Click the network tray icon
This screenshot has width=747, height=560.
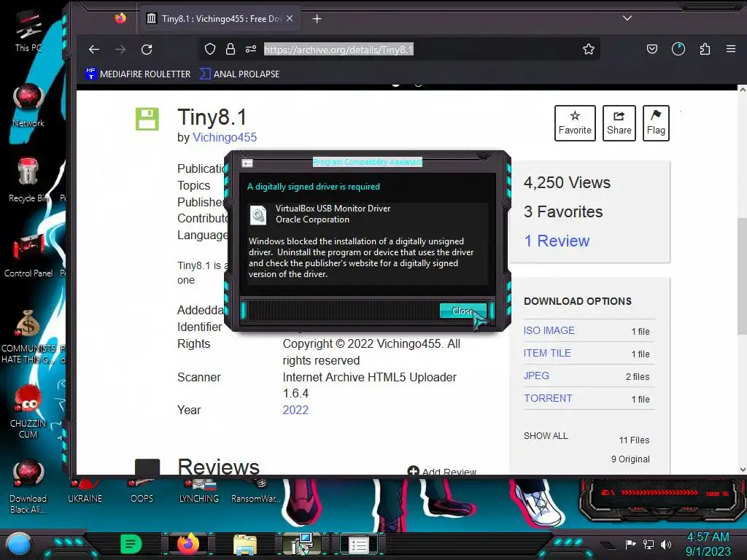pyautogui.click(x=649, y=544)
